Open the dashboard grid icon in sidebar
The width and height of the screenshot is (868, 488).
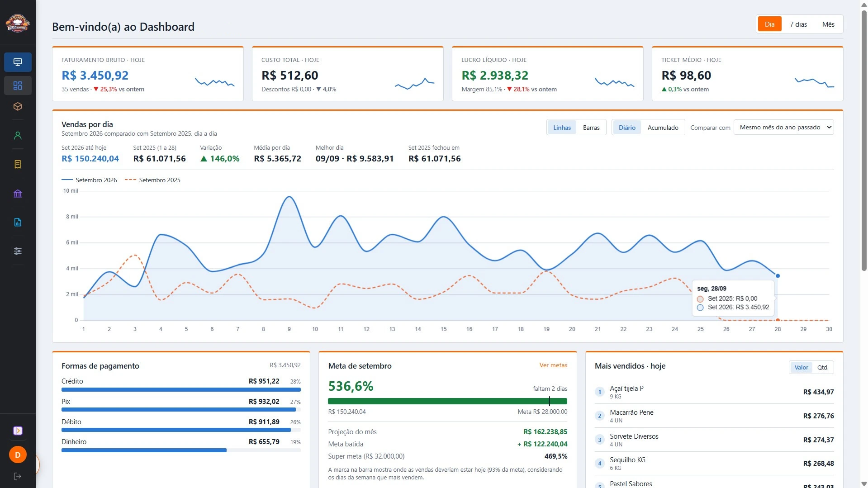click(18, 85)
